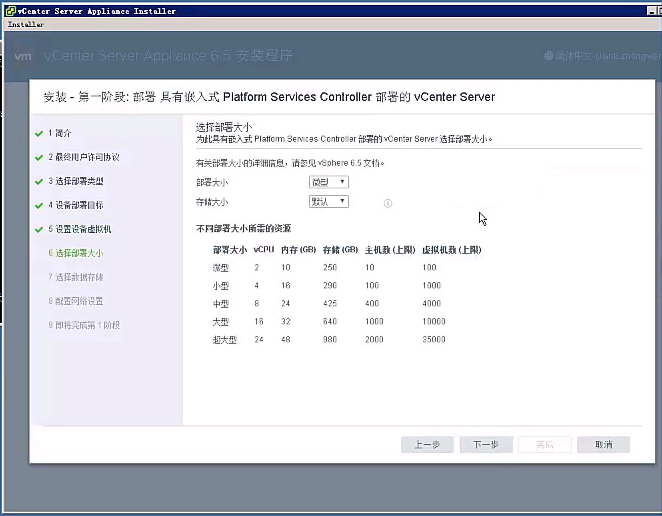This screenshot has height=516, width=662.
Task: Click value 425 storage in the 中型 row
Action: 330,303
